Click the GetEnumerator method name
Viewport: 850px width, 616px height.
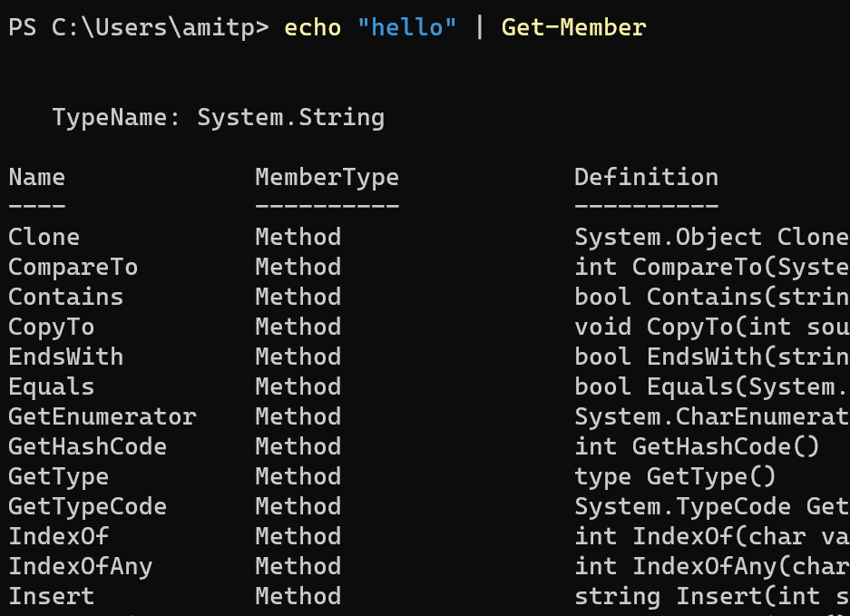(x=103, y=416)
